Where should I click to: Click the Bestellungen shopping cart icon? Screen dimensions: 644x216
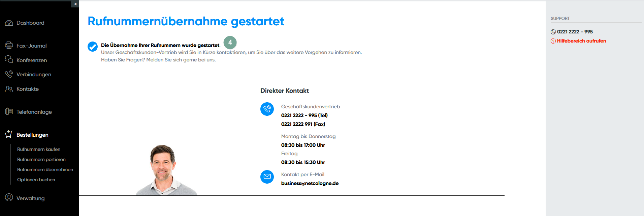point(9,134)
